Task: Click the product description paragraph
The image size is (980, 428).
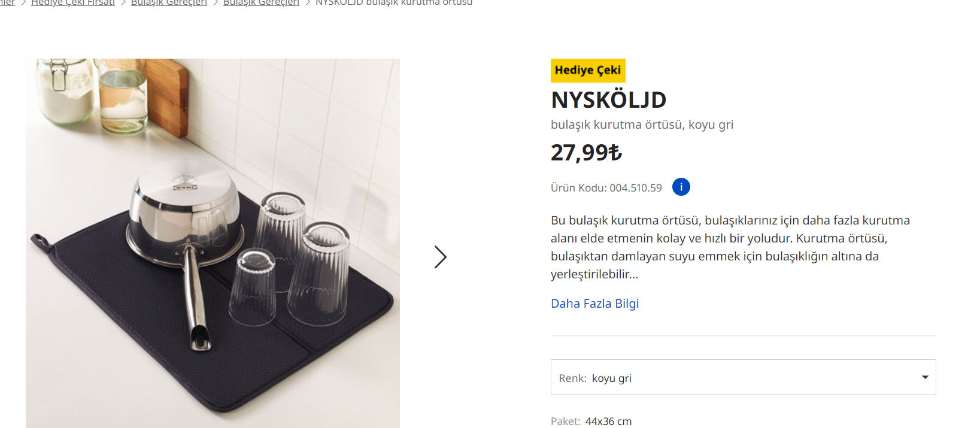Action: click(730, 247)
